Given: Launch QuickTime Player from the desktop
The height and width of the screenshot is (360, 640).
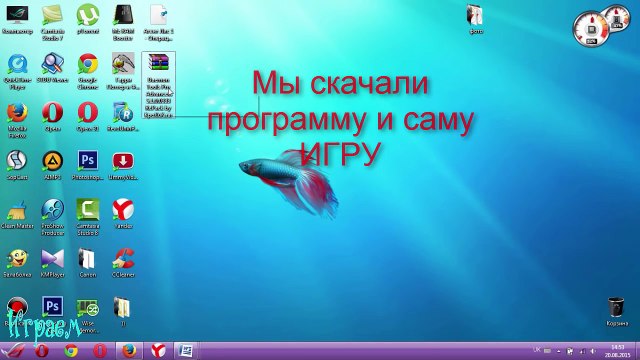Looking at the screenshot, I should coord(17,71).
